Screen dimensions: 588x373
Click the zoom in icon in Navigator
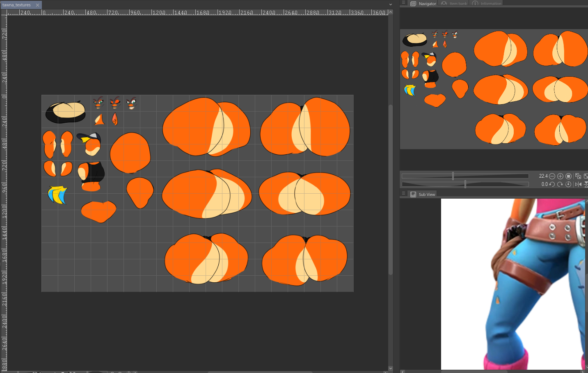[x=560, y=176]
